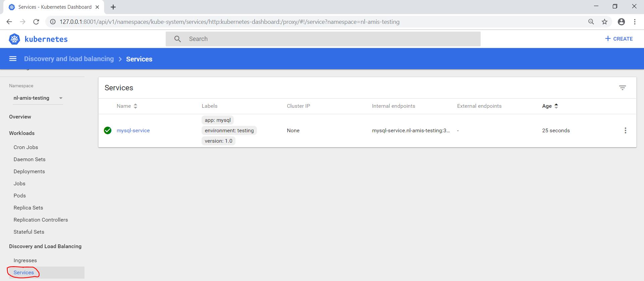Click the Kubernetes logo icon
This screenshot has height=281, width=644.
(x=14, y=39)
